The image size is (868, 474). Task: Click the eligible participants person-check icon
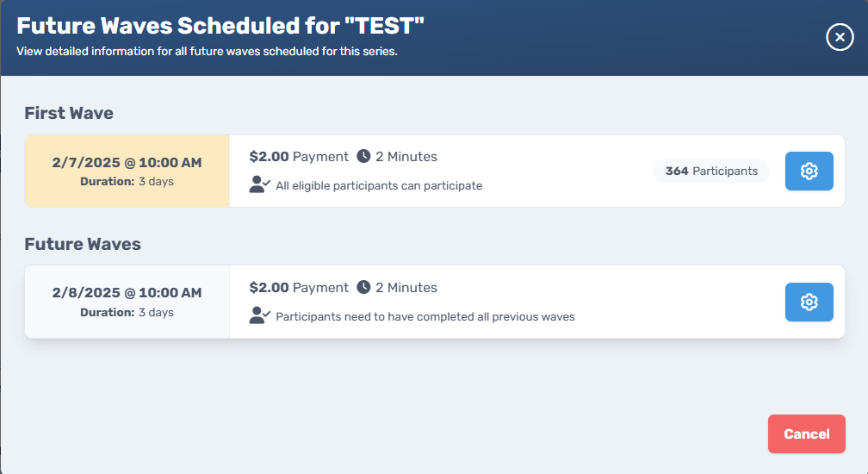pos(259,184)
